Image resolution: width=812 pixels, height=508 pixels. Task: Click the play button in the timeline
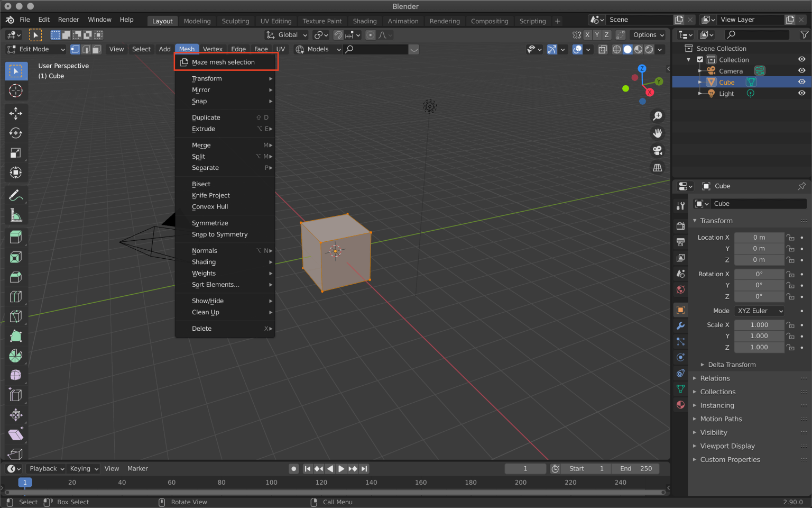(341, 468)
